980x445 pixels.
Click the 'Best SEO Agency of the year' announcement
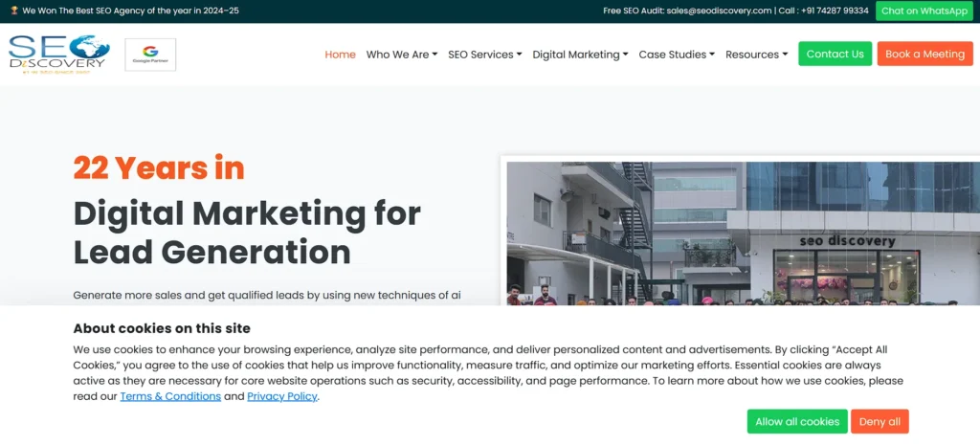click(130, 11)
